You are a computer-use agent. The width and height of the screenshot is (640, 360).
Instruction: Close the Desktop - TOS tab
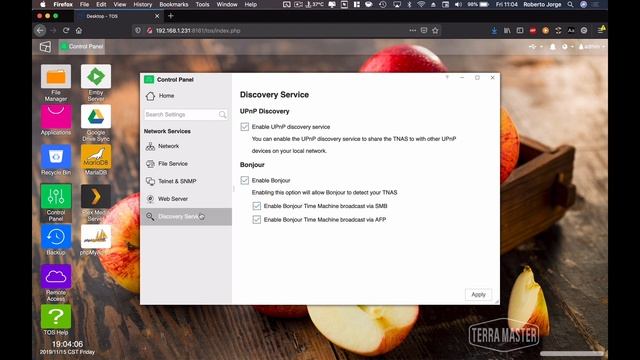click(x=157, y=16)
